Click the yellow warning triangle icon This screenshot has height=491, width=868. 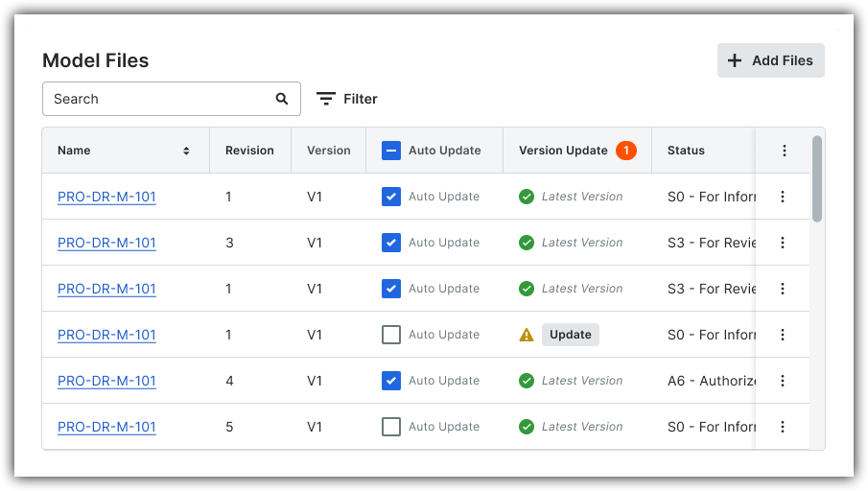(x=527, y=335)
